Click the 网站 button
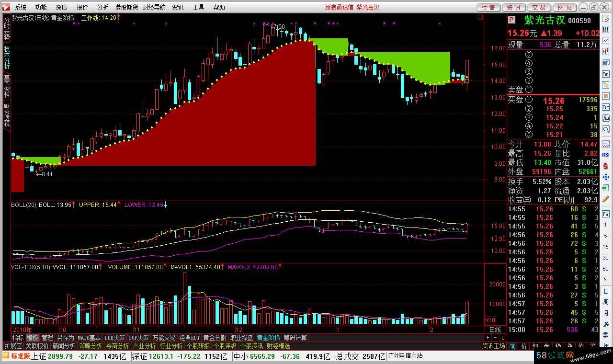613x364 pixels. pyautogui.click(x=565, y=7)
